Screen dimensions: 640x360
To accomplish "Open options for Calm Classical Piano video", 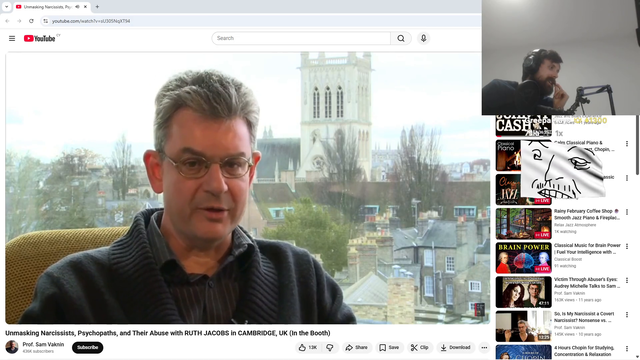I will pyautogui.click(x=627, y=144).
